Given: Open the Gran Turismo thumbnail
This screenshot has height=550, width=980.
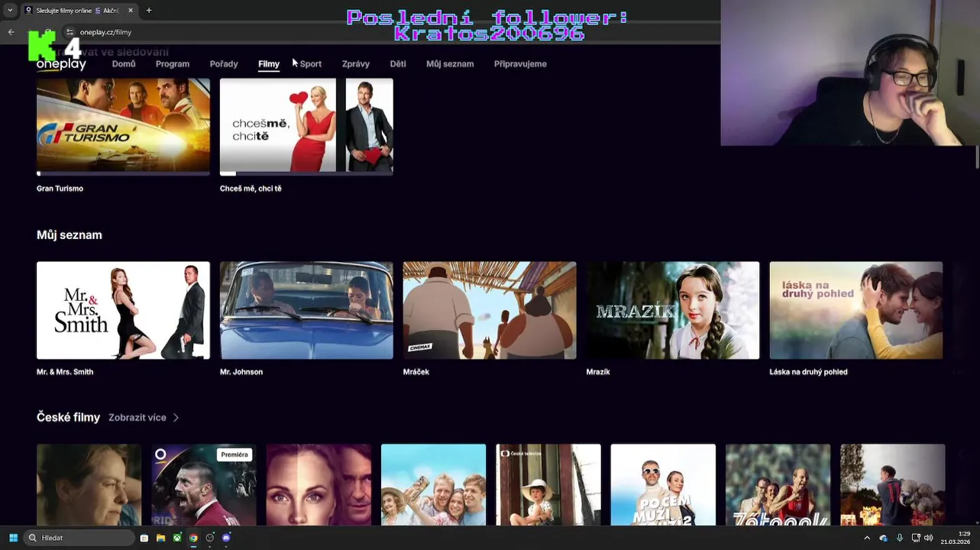Looking at the screenshot, I should pyautogui.click(x=123, y=125).
